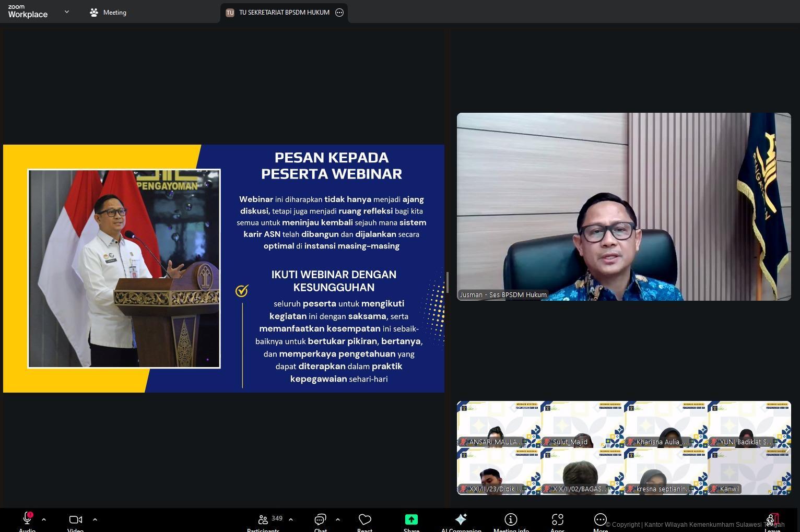Open the Apps panel
800x532 pixels.
pyautogui.click(x=557, y=519)
